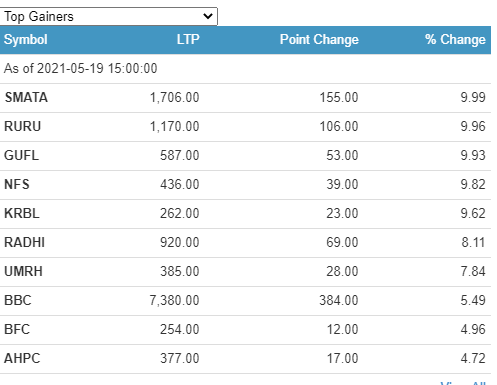Open the Top Gainers dropdown
Screen dimensions: 497x385
click(108, 16)
